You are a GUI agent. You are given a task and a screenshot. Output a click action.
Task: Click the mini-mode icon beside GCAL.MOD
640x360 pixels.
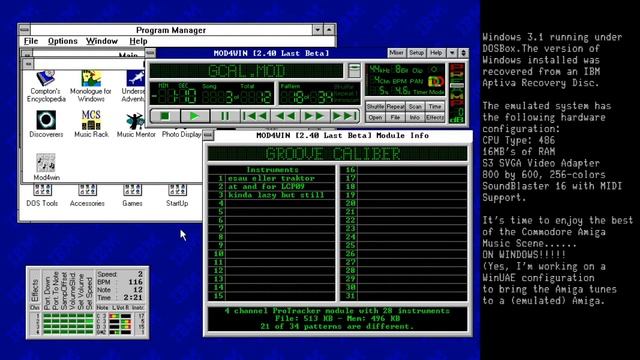[x=354, y=71]
